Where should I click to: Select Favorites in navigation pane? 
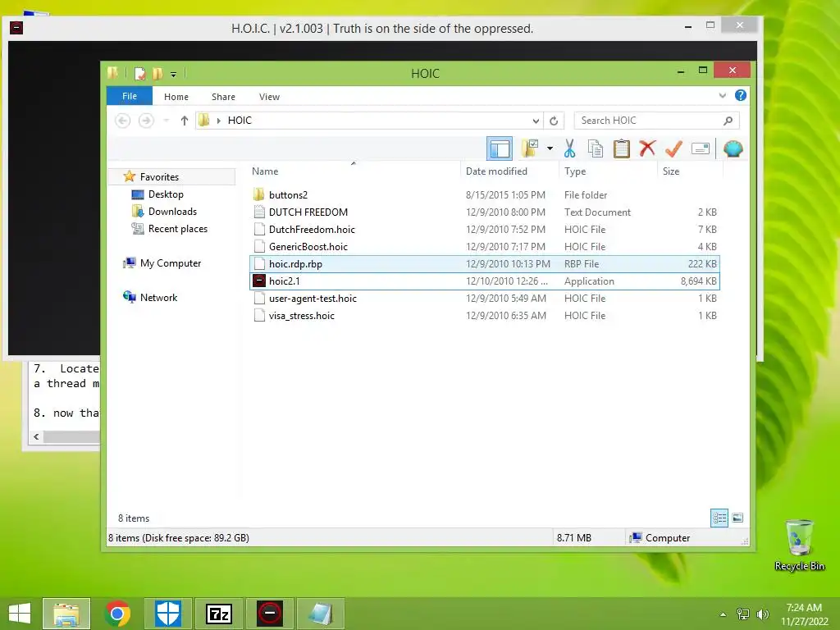coord(159,177)
